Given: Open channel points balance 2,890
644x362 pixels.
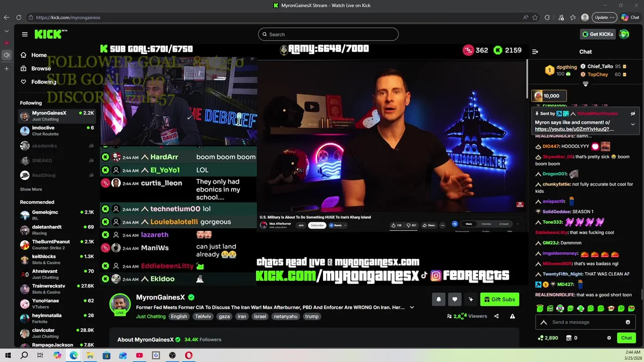Looking at the screenshot, I should [547, 338].
